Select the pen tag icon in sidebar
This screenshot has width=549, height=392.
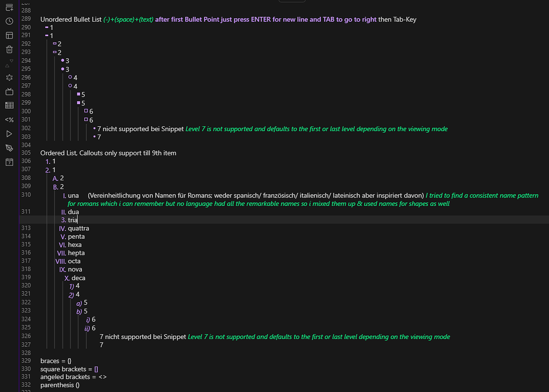click(x=8, y=147)
